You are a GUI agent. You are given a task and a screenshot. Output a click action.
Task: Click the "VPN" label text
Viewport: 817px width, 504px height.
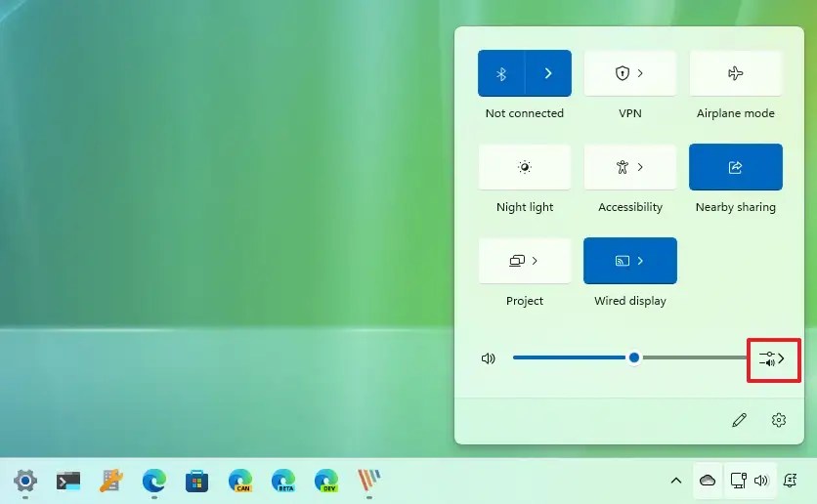coord(630,113)
